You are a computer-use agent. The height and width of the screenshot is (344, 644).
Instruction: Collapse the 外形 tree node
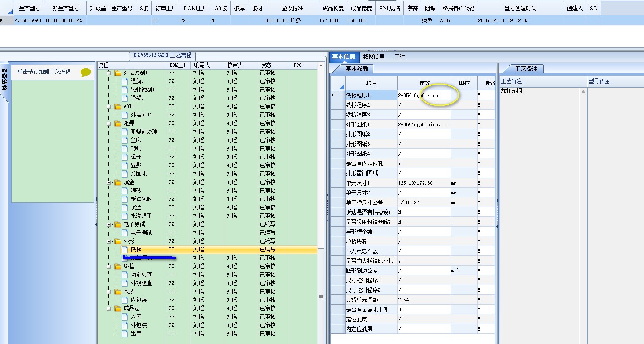pos(109,241)
